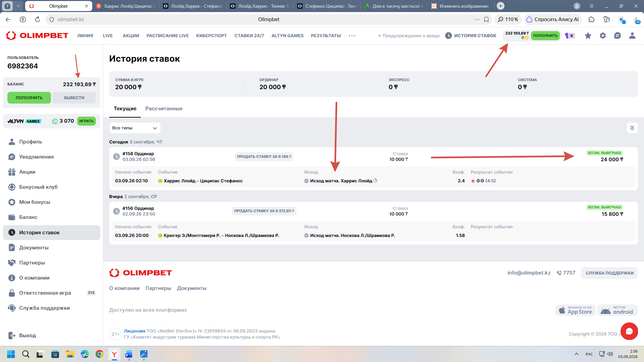Launch Google Chrome from the taskbar

point(100,354)
